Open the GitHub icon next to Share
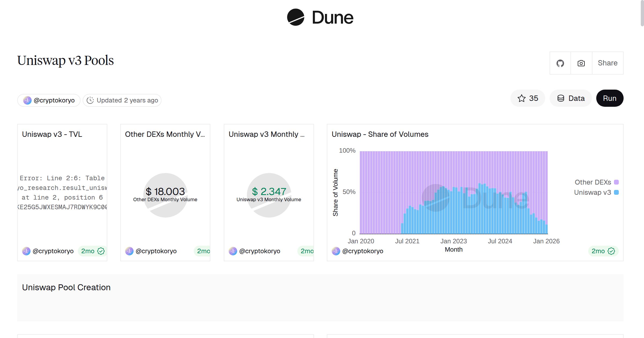Viewport: 644px width, 338px height. pyautogui.click(x=560, y=63)
